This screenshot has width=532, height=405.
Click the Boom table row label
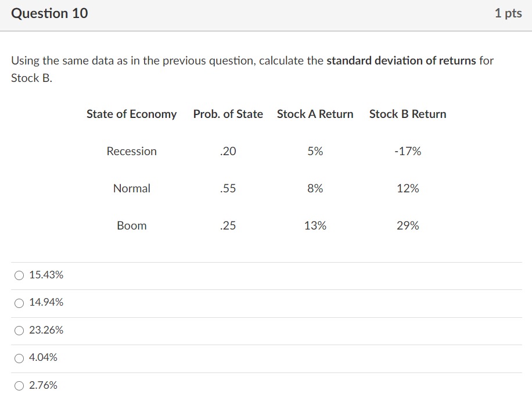point(131,225)
